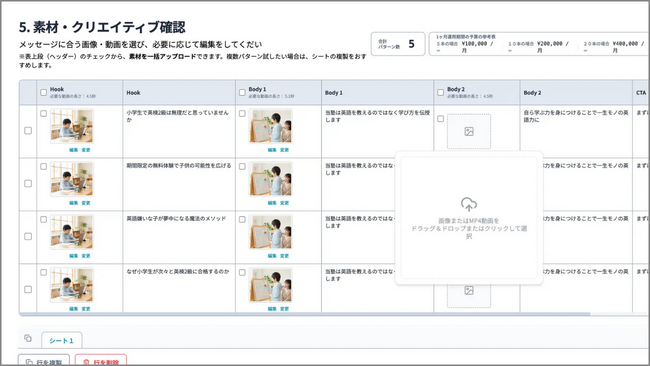Viewport: 650px width, 366px height.
Task: Open the Body 1 thumbnail in the 小学生で英検2級 row
Action: [270, 126]
